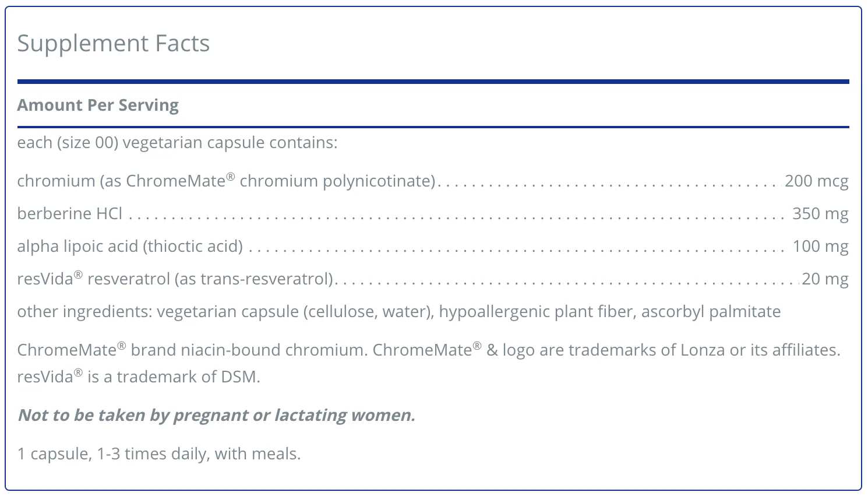Click the Supplement Facts heading
Viewport: 868px width, 499px height.
click(114, 44)
